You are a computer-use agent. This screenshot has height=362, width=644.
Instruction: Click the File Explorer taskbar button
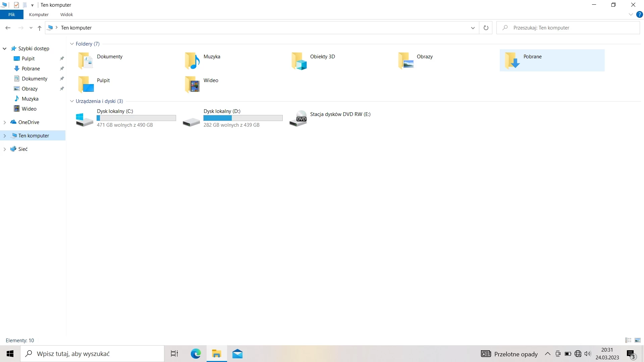pos(217,354)
